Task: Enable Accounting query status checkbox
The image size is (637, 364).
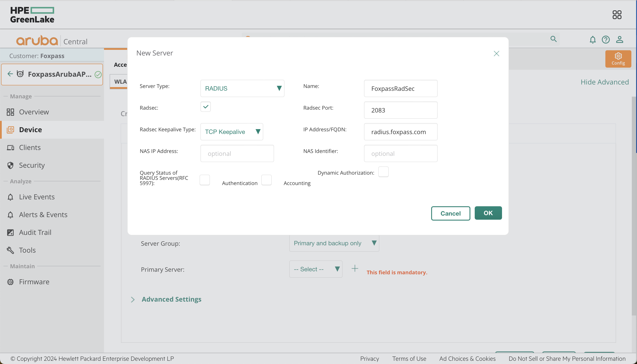Action: coord(266,180)
